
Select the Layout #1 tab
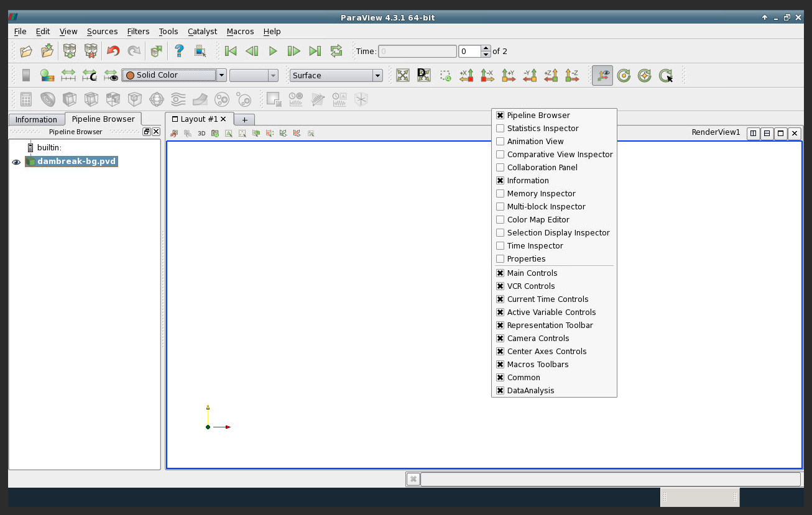pyautogui.click(x=198, y=119)
